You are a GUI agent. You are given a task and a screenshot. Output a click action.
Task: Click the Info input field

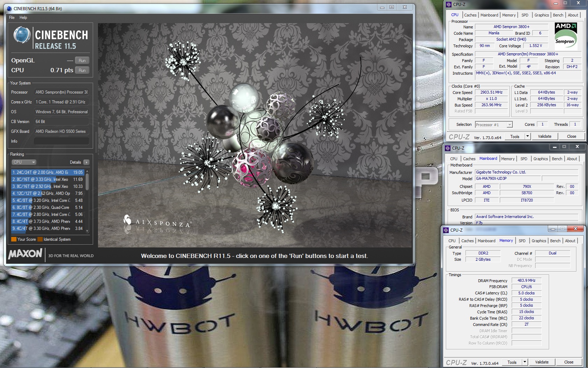click(x=61, y=141)
